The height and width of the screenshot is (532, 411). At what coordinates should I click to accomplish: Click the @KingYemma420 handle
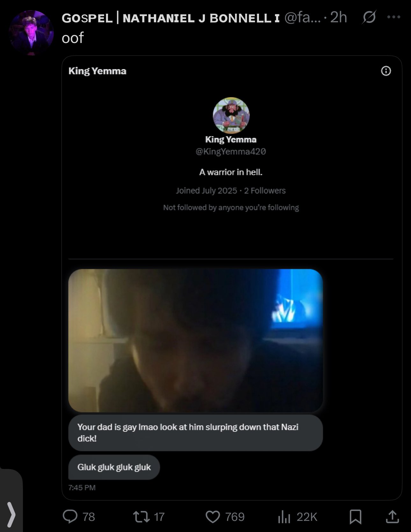pos(231,152)
